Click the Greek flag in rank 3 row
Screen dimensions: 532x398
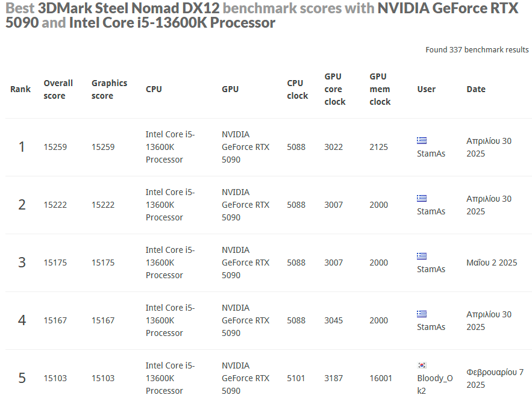click(x=422, y=256)
